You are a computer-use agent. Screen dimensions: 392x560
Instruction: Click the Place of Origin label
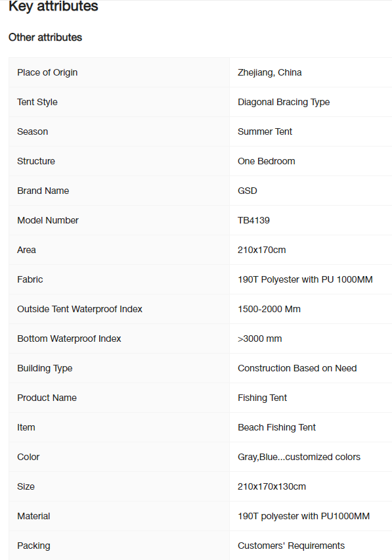[x=47, y=72]
